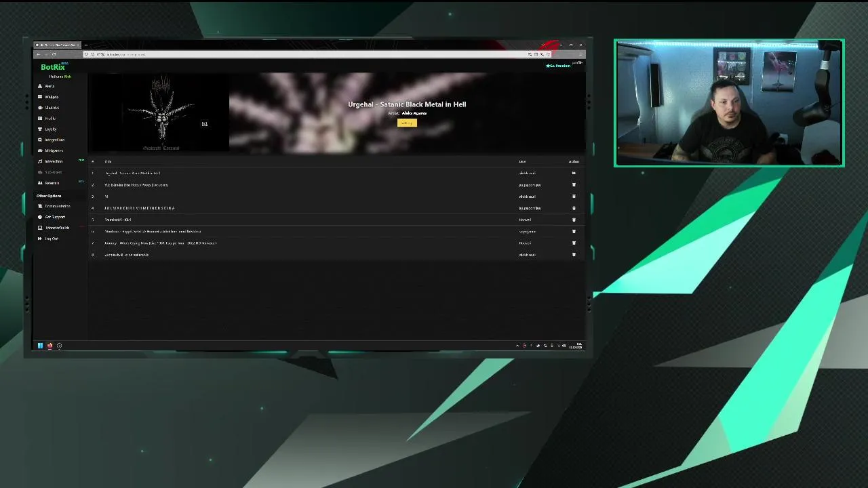The image size is (868, 488).
Task: Open the Chat Bot sidebar item
Action: click(x=52, y=108)
